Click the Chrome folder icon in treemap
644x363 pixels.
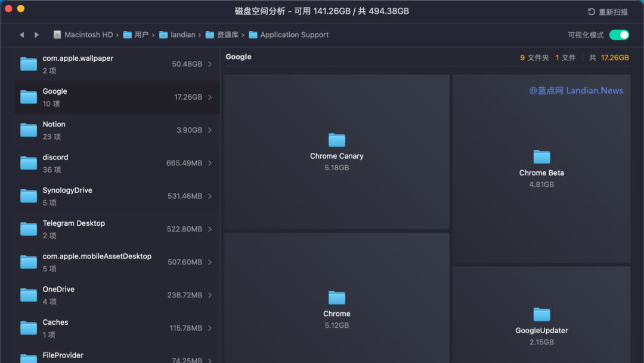[337, 298]
